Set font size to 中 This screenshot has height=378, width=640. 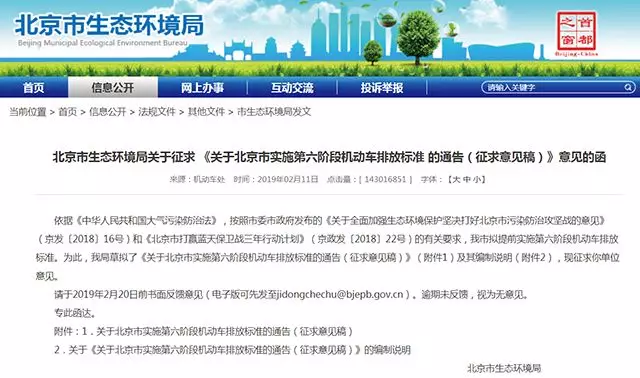coord(467,179)
